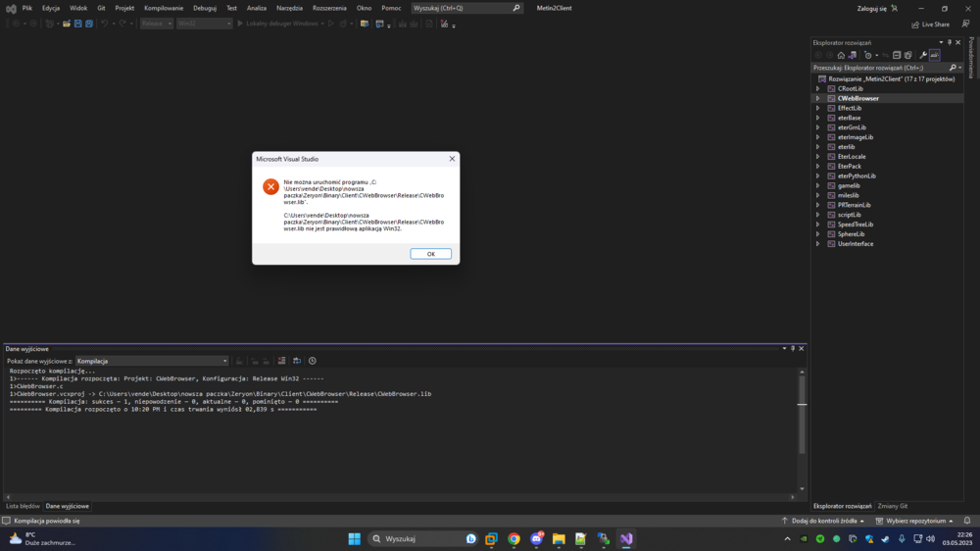Click the taskbar Wyszukaj search box
This screenshot has width=980, height=551.
pos(423,538)
